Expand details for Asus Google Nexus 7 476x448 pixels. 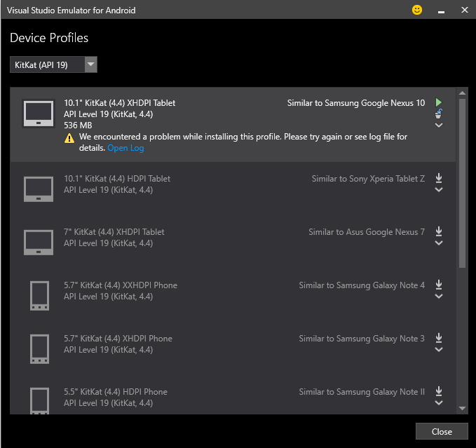coord(439,243)
